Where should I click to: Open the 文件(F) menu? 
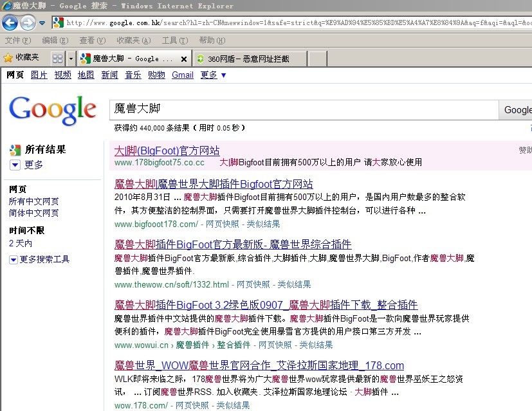pyautogui.click(x=18, y=41)
